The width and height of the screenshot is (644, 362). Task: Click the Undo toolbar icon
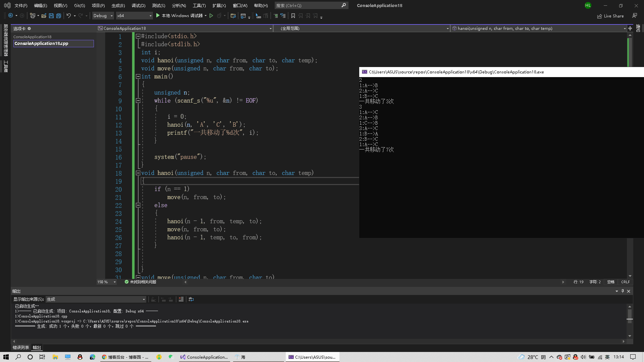[x=68, y=16]
